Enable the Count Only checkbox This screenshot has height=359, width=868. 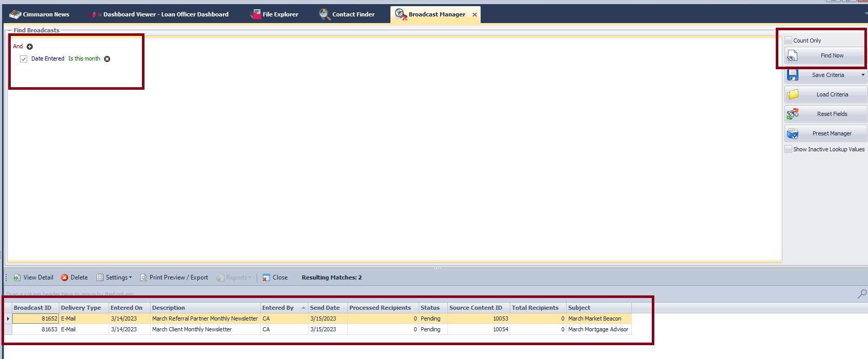point(789,41)
